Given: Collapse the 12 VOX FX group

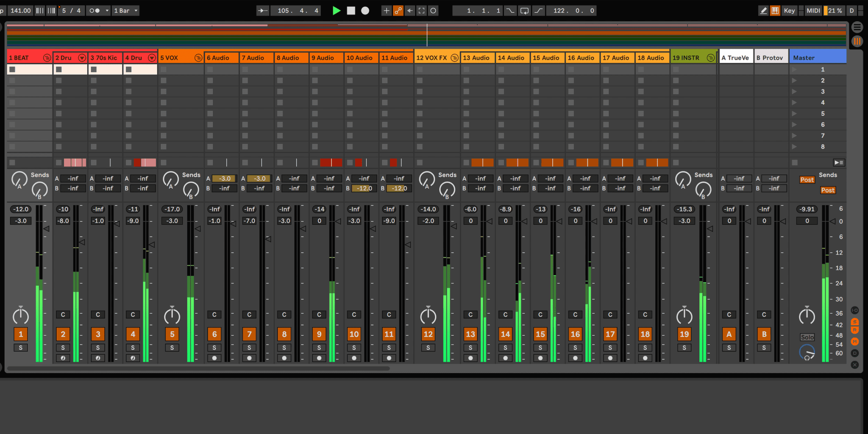Looking at the screenshot, I should click(454, 58).
